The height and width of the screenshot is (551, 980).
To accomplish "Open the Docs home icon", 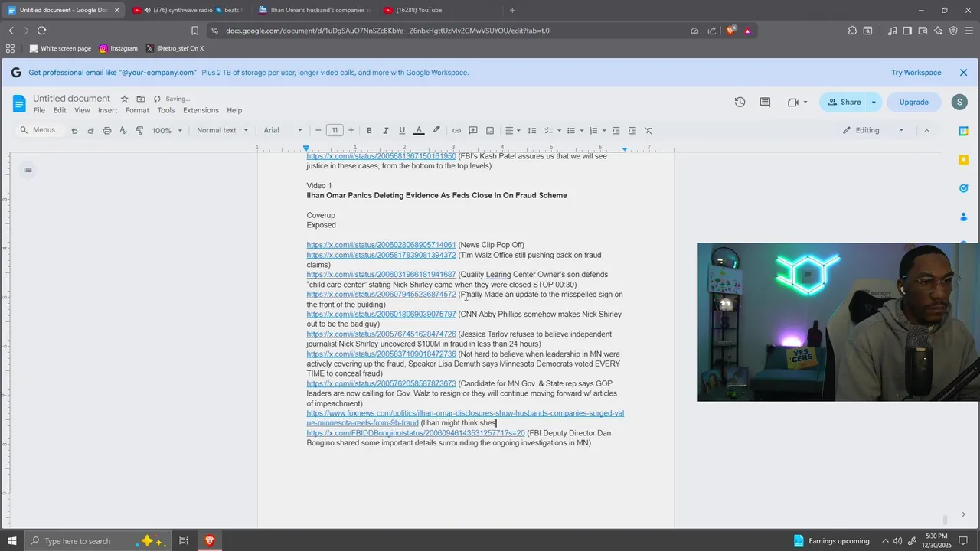I will (19, 103).
